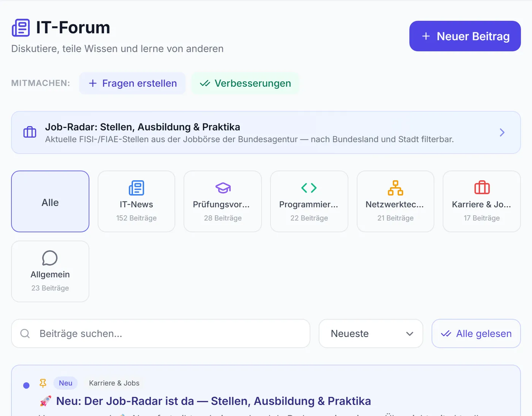Screen dimensions: 532x416
Task: Click the green code brackets icon
Action: point(309,188)
